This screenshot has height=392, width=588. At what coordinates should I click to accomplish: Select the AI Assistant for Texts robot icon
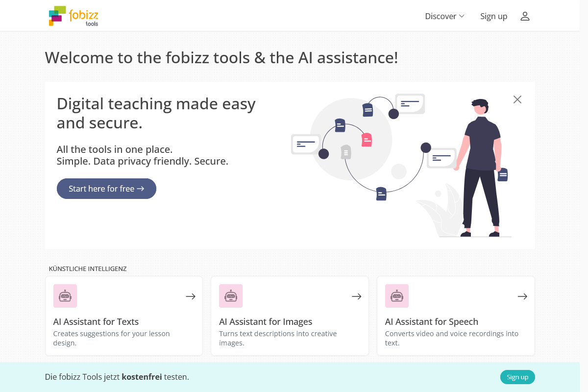(65, 296)
